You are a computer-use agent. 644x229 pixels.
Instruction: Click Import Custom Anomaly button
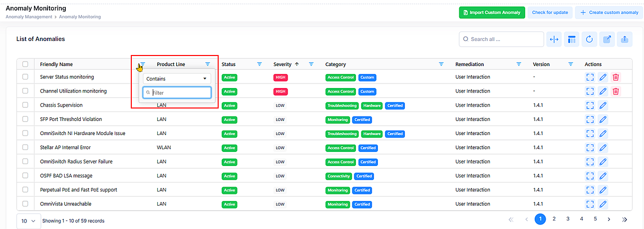coord(492,12)
